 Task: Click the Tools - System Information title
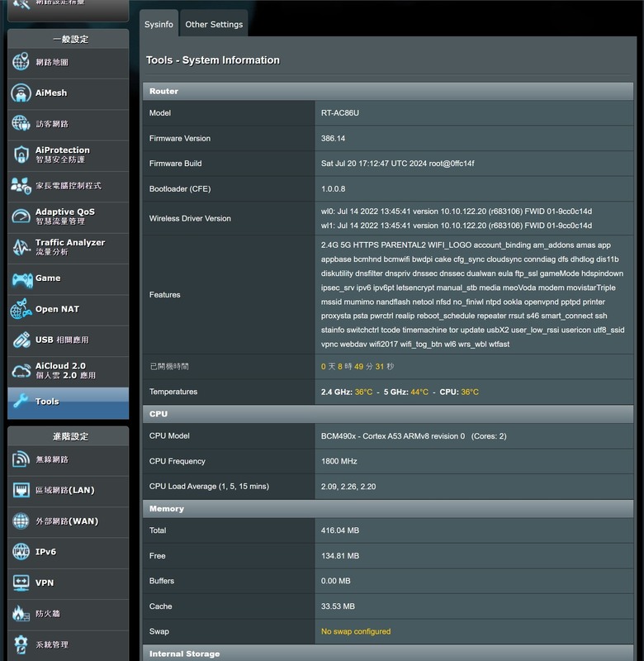coord(213,60)
